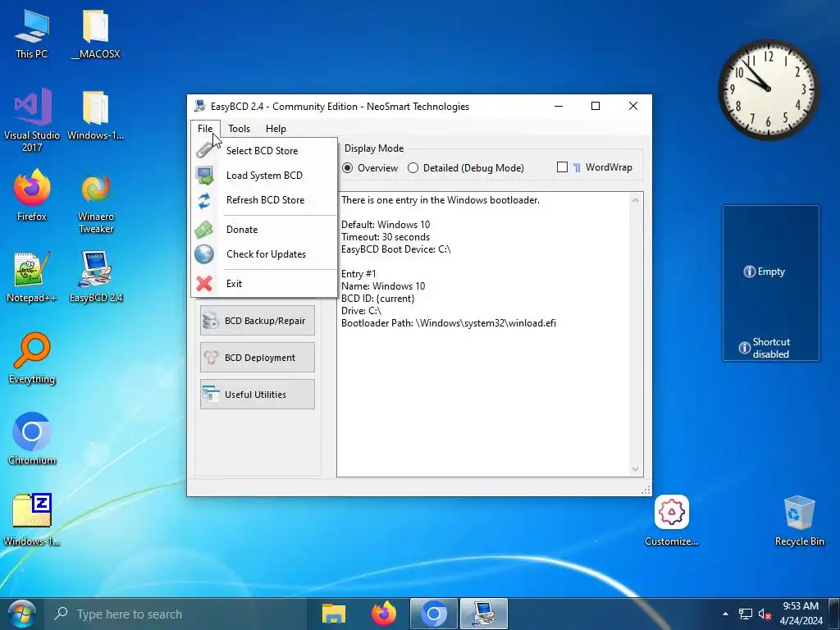Select Visual Studio 2017 desktop shortcut
The height and width of the screenshot is (630, 840).
click(x=32, y=120)
